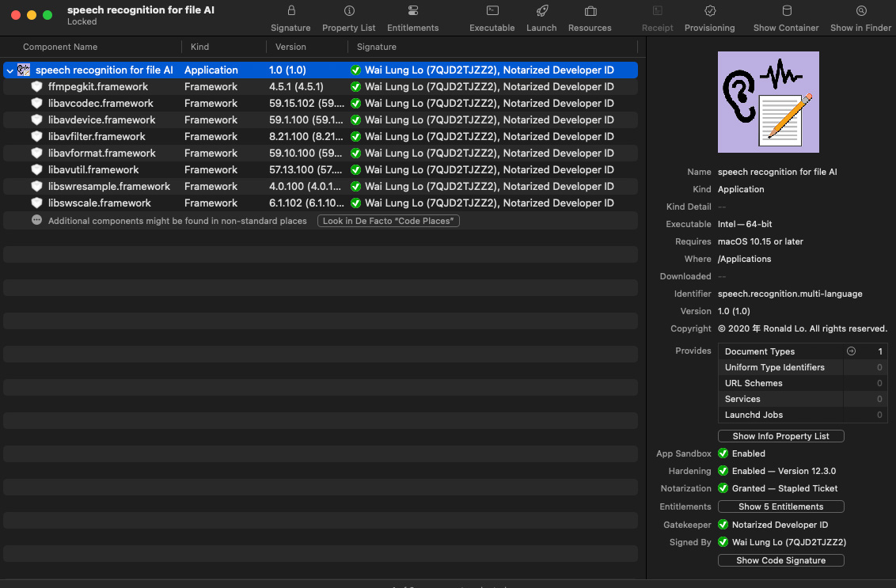This screenshot has height=588, width=896.
Task: Click the ellipsis icon beside Additional components
Action: tap(36, 220)
